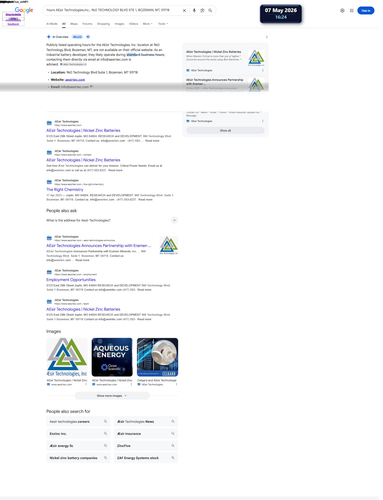Open search by image (Lens) icon
This screenshot has height=500, width=383.
202,11
